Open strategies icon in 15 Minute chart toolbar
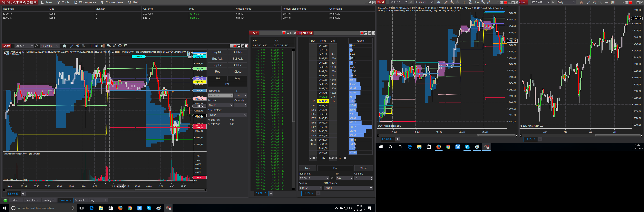 [114, 46]
